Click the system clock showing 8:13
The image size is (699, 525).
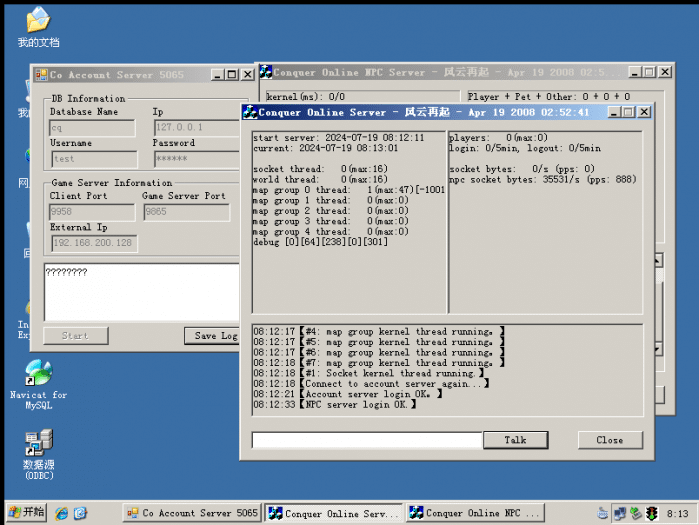click(x=677, y=513)
